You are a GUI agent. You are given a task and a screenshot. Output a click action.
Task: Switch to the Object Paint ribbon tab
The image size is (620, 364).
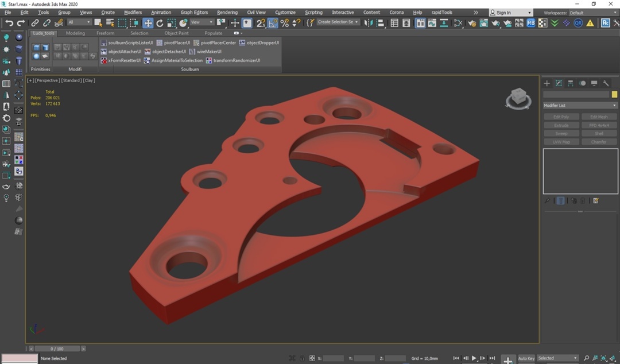click(x=176, y=33)
